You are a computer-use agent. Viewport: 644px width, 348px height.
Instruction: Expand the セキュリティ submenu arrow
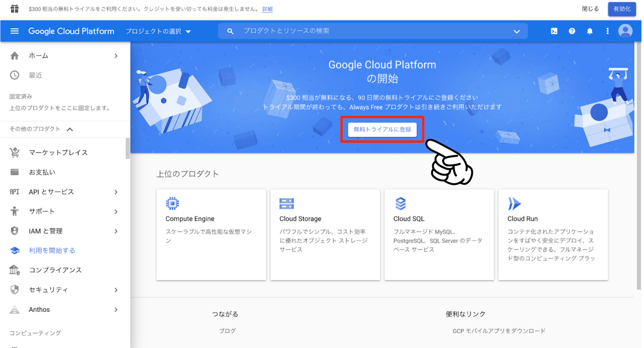[116, 290]
